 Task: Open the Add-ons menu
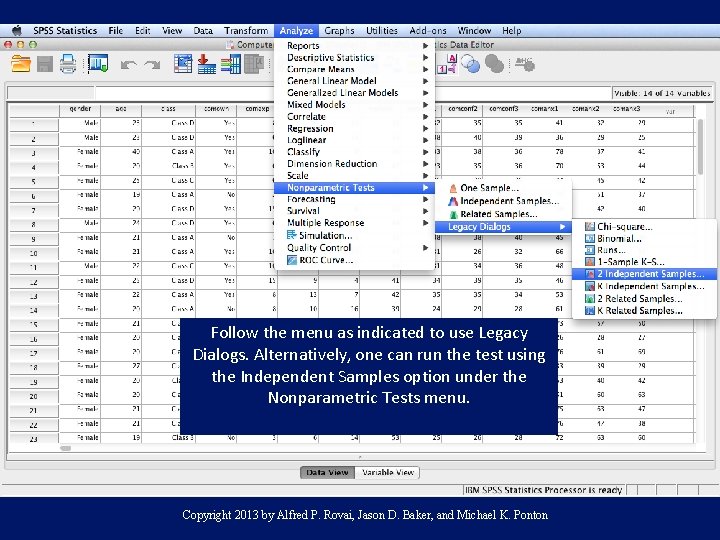pos(428,31)
